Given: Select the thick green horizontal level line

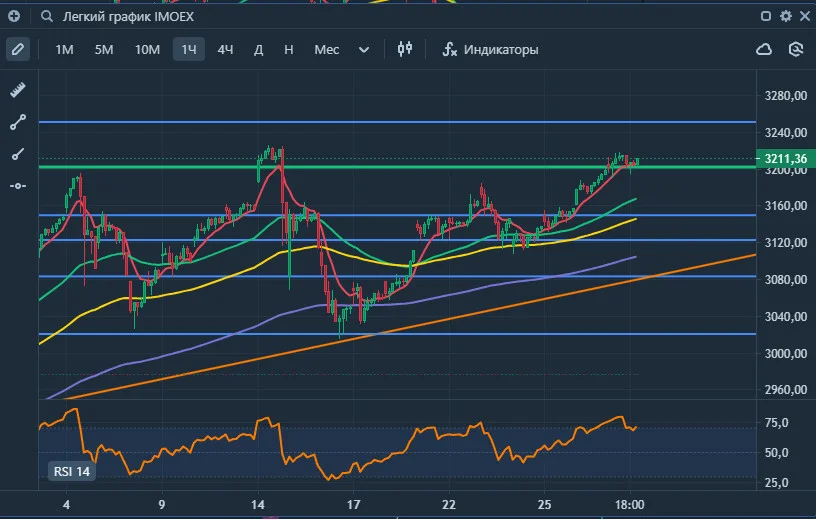Looking at the screenshot, I should [397, 167].
